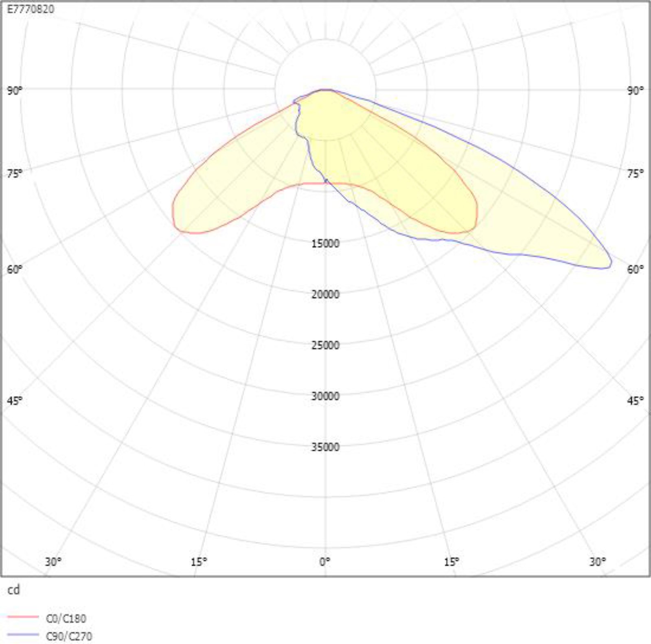Select the 60° label on right edge
The width and height of the screenshot is (651, 644).
[635, 269]
